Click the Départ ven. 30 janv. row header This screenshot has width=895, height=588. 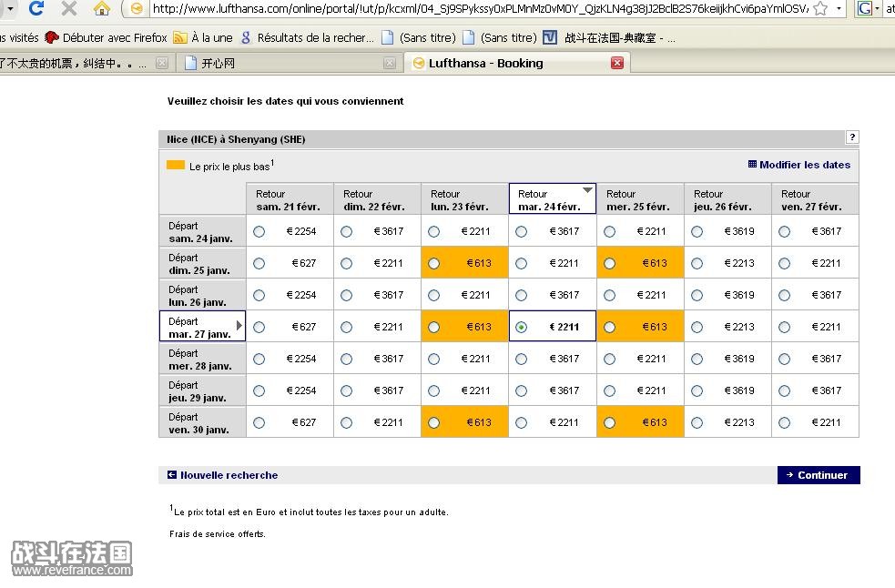(x=203, y=423)
